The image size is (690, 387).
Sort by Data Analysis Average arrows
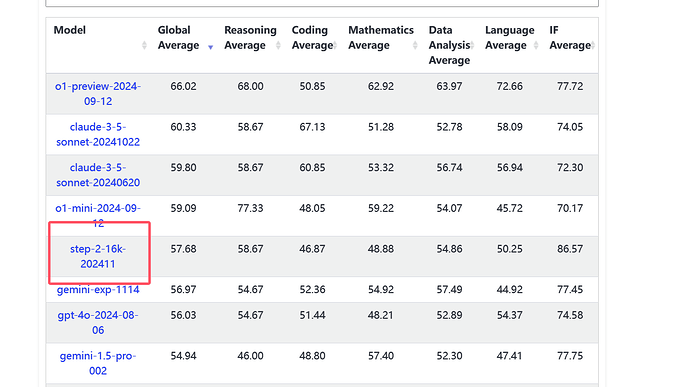[472, 45]
